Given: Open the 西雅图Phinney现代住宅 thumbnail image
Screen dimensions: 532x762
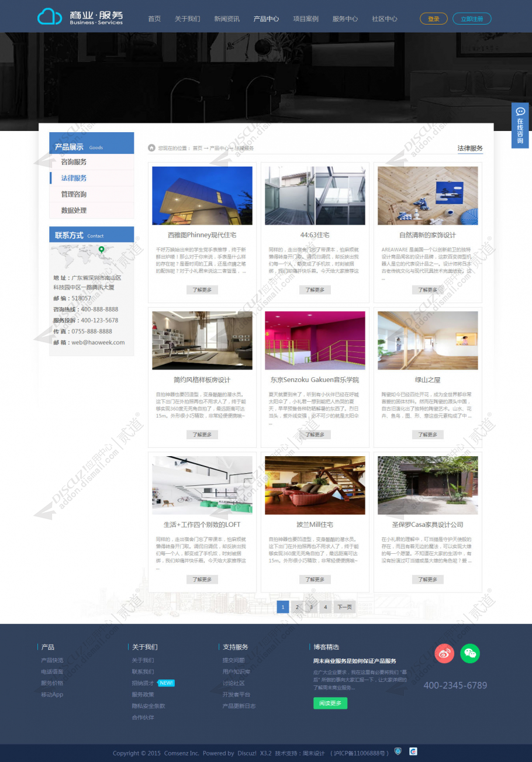Looking at the screenshot, I should [202, 195].
